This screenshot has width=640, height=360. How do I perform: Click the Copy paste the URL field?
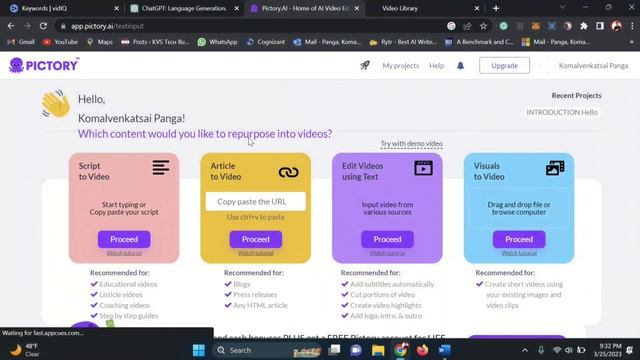click(x=256, y=201)
